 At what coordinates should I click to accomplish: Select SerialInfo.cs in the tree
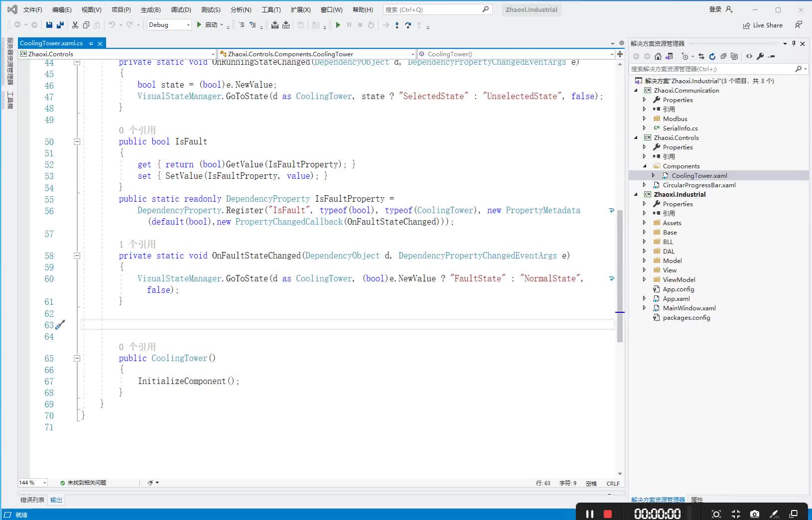tap(680, 128)
